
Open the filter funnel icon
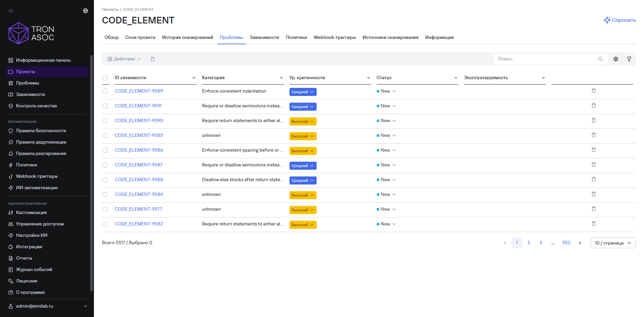point(629,59)
